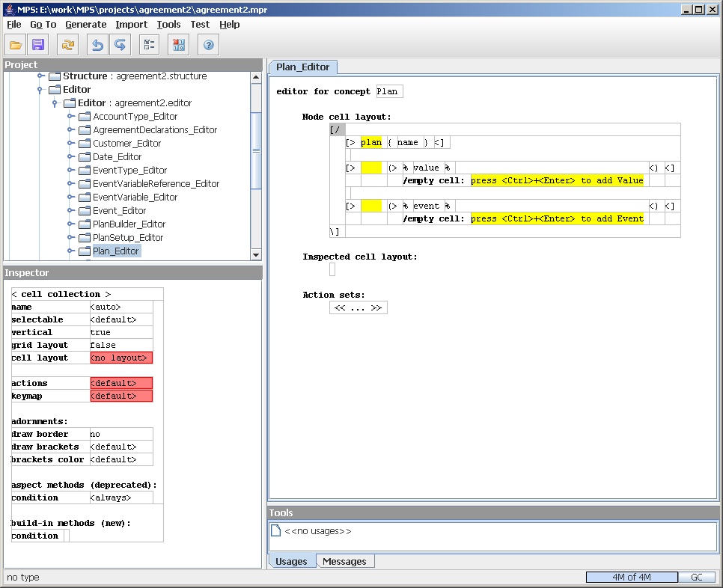
Task: Select the Plan_Editor editor tab
Action: pyautogui.click(x=302, y=67)
